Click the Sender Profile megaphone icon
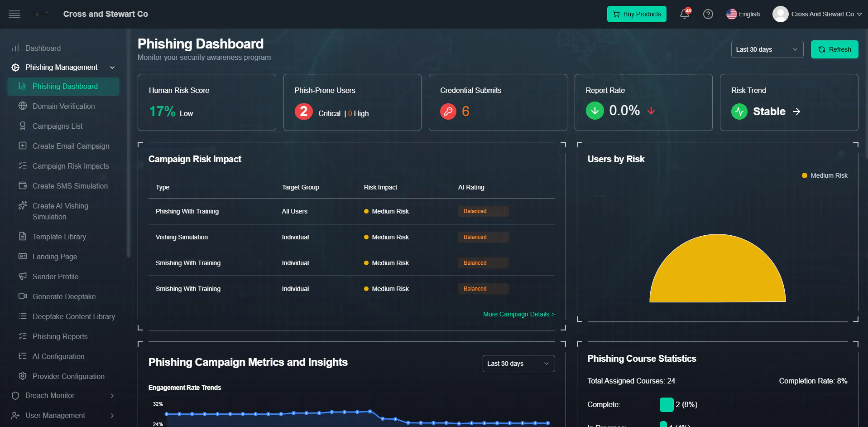The height and width of the screenshot is (427, 868). click(23, 277)
